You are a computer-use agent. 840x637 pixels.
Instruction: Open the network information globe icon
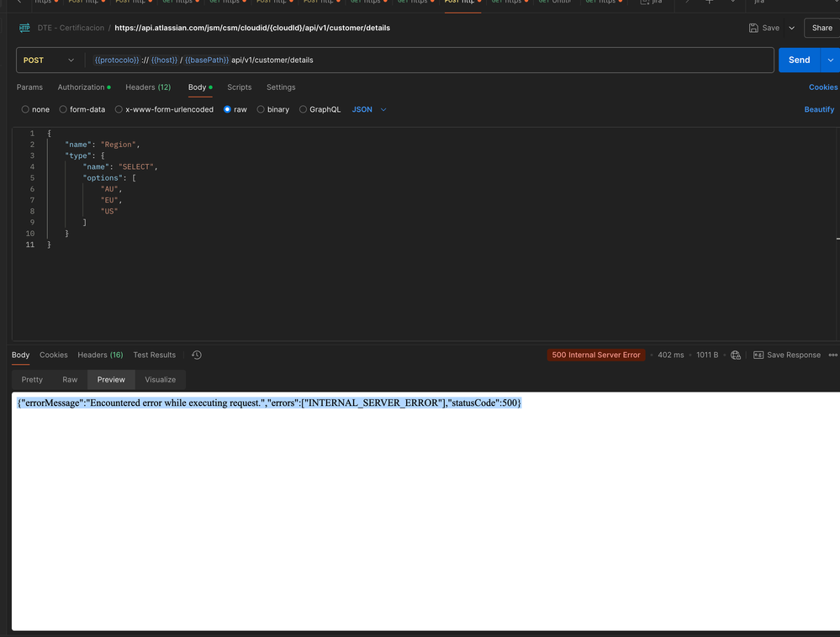tap(736, 355)
